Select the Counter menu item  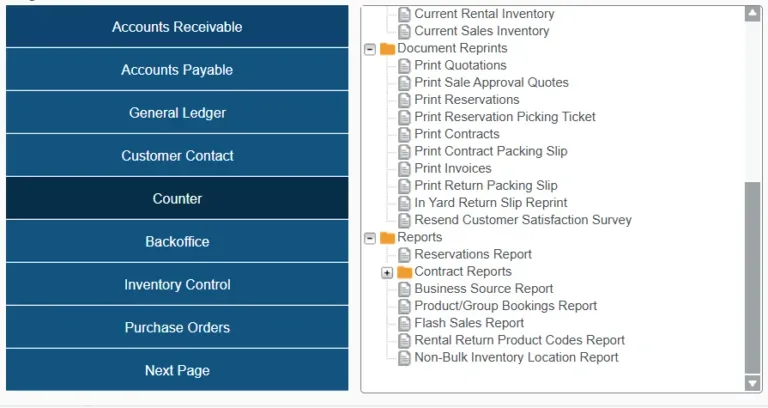click(x=177, y=199)
